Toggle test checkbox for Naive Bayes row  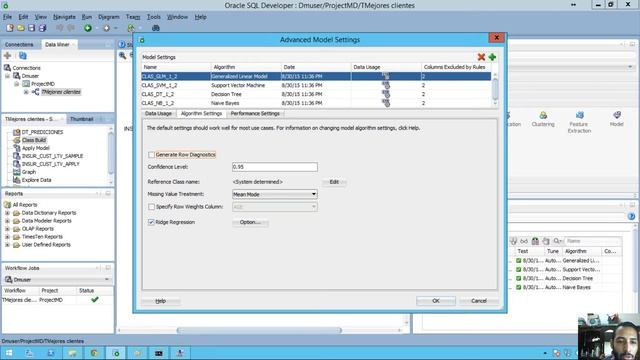518,287
